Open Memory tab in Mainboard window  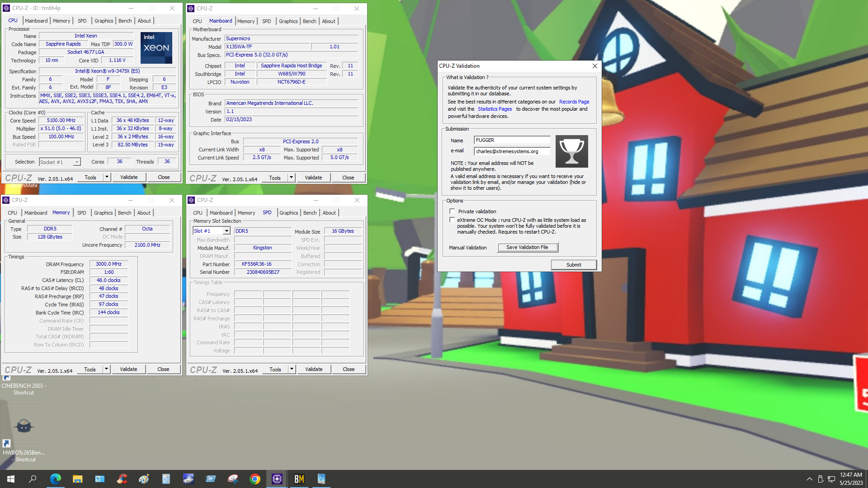[246, 21]
